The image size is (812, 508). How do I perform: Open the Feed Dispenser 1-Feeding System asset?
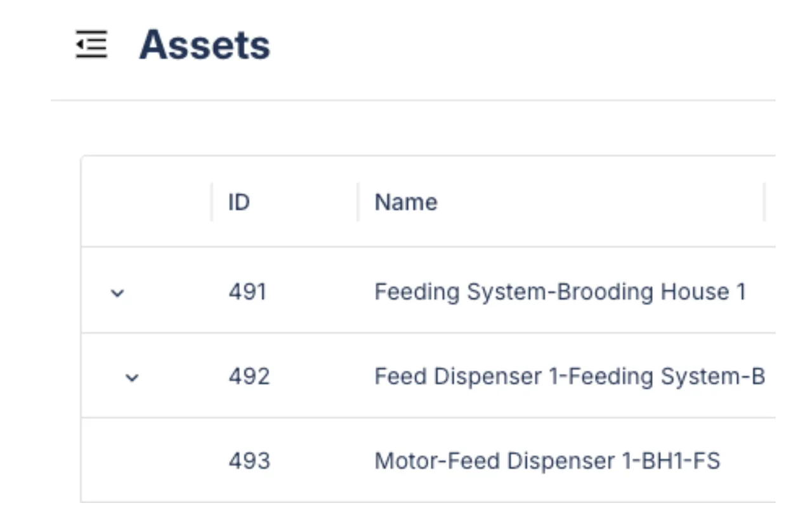coord(569,377)
